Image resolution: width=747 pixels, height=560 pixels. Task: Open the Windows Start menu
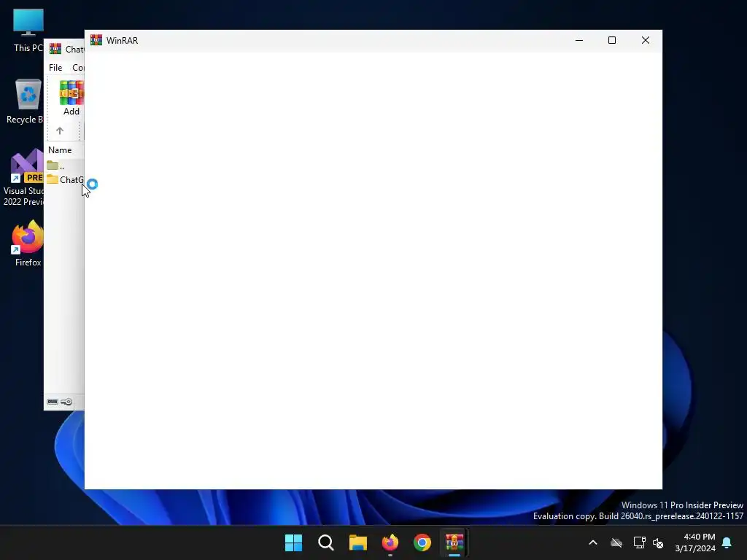pyautogui.click(x=293, y=542)
